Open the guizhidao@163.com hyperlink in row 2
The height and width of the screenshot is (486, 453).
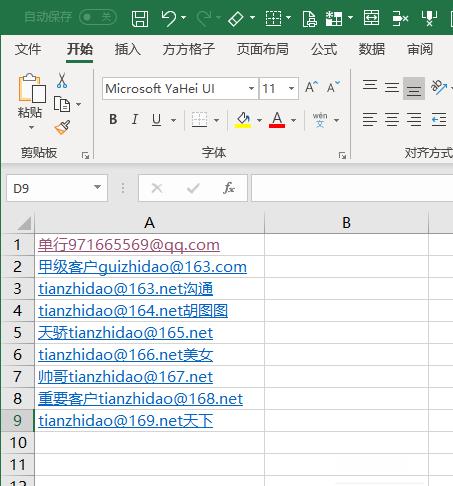[142, 267]
